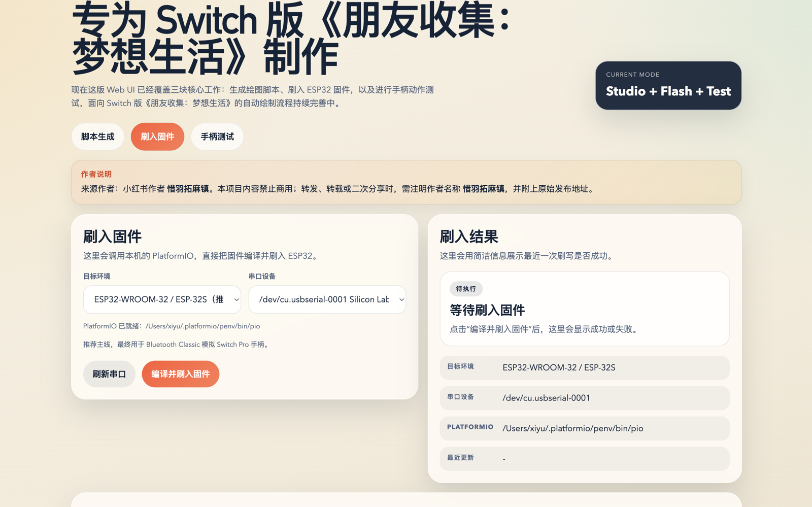This screenshot has width=812, height=507.
Task: Click the 最近更新 row value
Action: point(504,459)
